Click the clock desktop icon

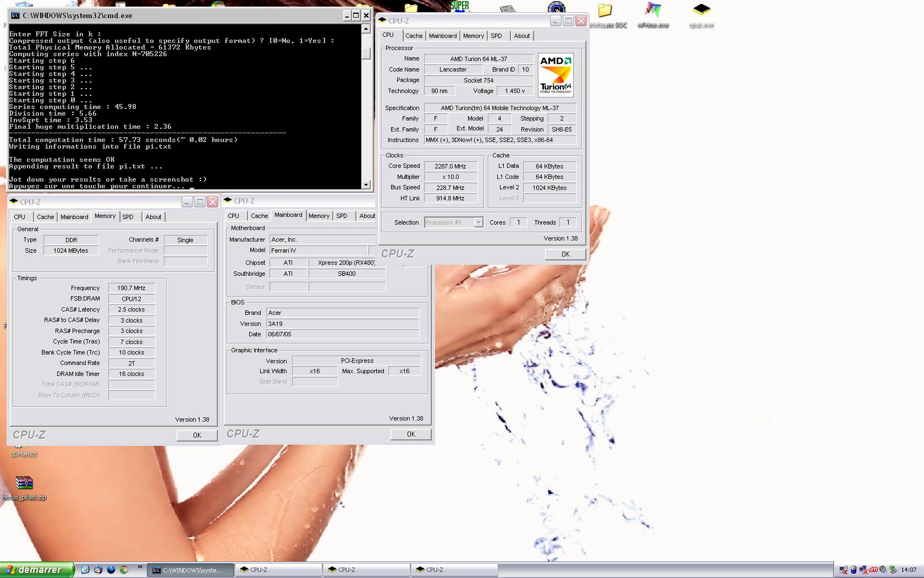coord(557,7)
